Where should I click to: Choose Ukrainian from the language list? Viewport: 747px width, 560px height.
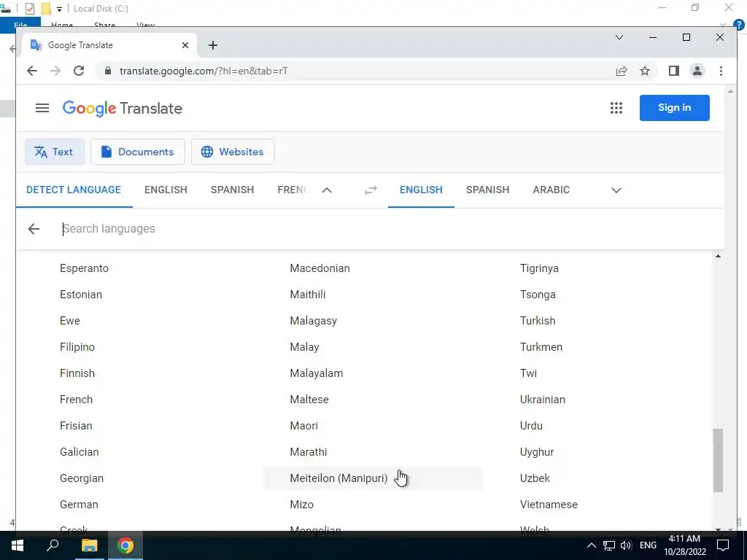(x=543, y=399)
